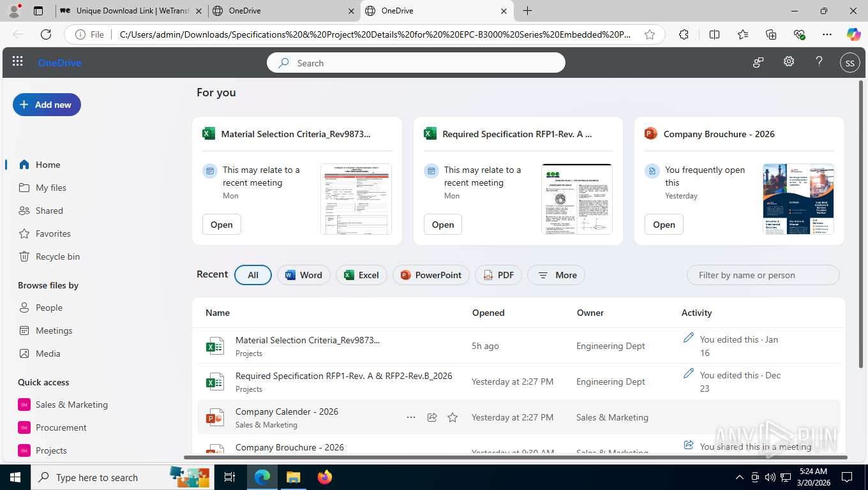Click the OneDrive logo text
Image resolution: width=868 pixels, height=490 pixels.
click(x=59, y=63)
